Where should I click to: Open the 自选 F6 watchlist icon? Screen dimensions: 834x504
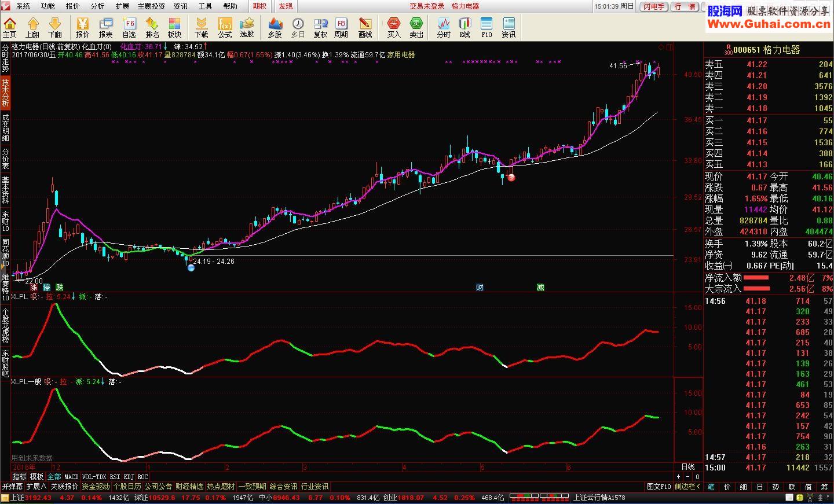pyautogui.click(x=129, y=27)
